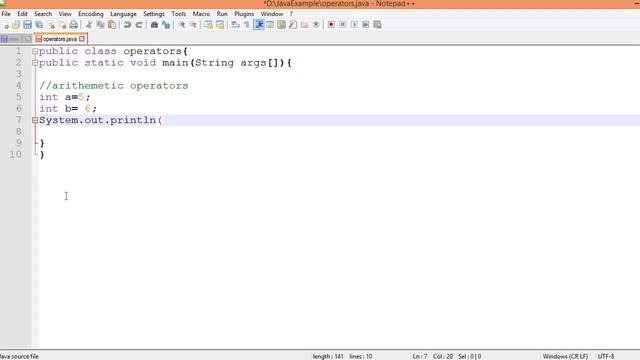This screenshot has height=360, width=640.
Task: Save the current recorded macro icon
Action: point(377,25)
